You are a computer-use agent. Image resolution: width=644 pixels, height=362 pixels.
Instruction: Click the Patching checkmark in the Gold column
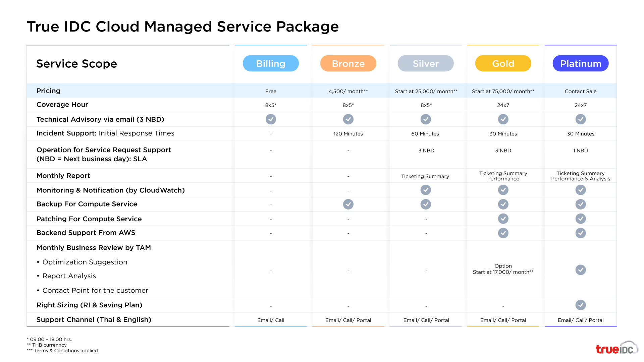503,219
